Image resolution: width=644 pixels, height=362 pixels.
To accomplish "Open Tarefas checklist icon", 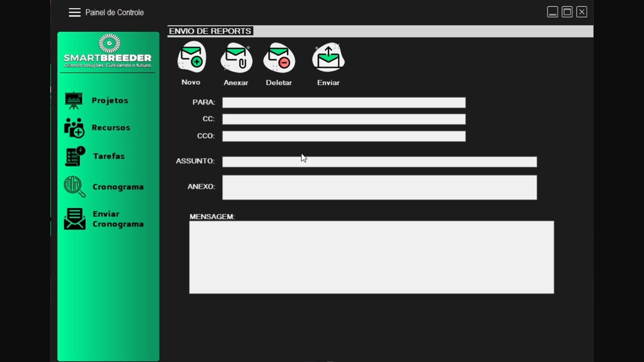I will tap(75, 156).
